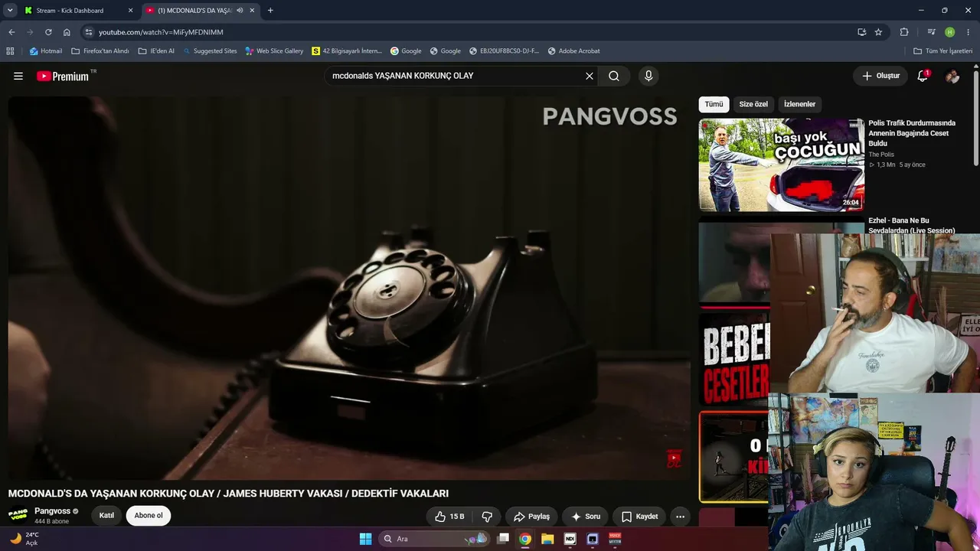Screen dimensions: 980x551
Task: Install app icon in the address bar
Action: pos(862,32)
